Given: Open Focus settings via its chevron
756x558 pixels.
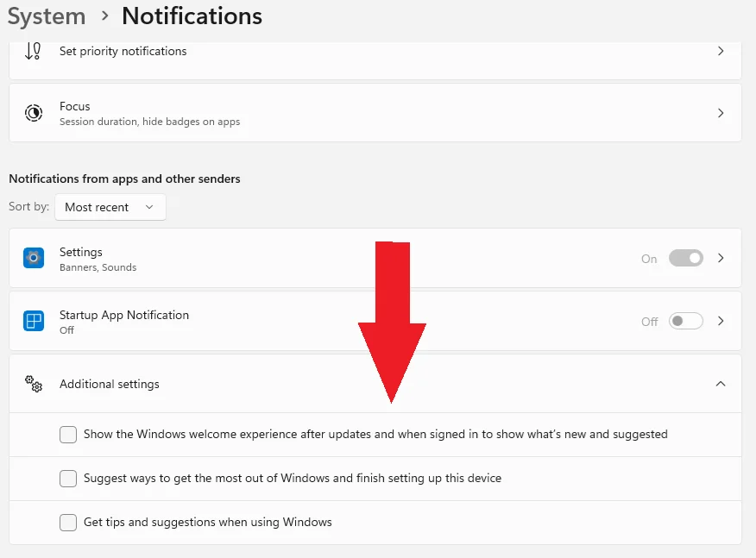Looking at the screenshot, I should pyautogui.click(x=721, y=113).
